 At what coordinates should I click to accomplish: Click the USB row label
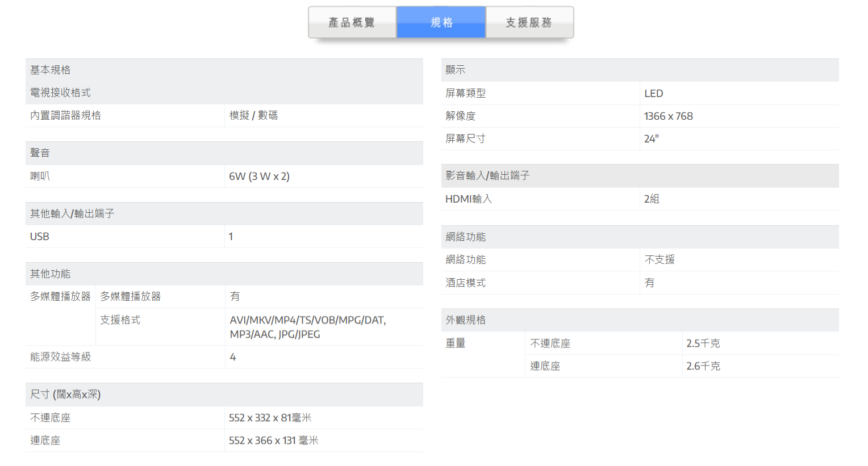(40, 237)
